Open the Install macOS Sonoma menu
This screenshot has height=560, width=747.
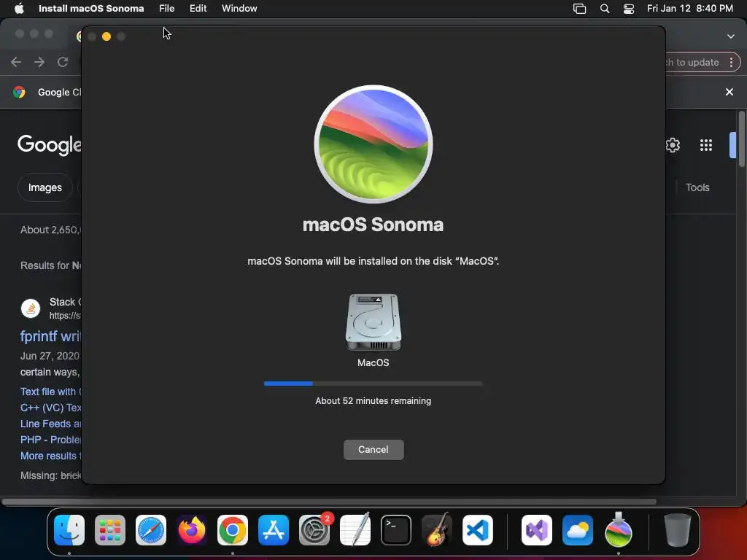coord(91,8)
